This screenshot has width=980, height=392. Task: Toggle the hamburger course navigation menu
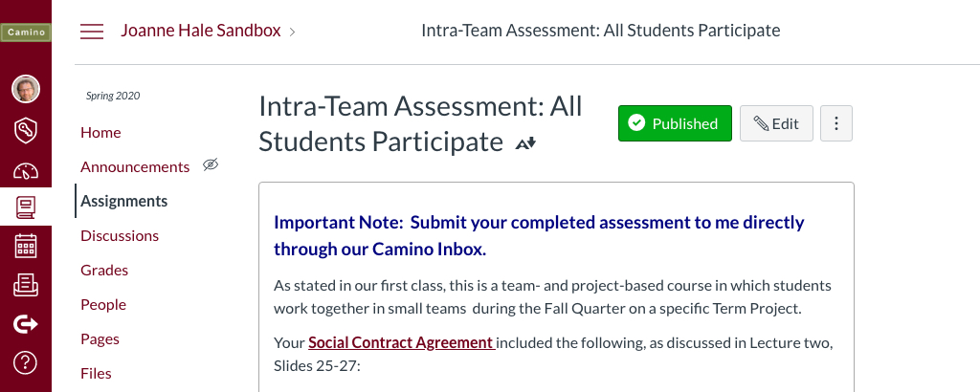click(92, 32)
